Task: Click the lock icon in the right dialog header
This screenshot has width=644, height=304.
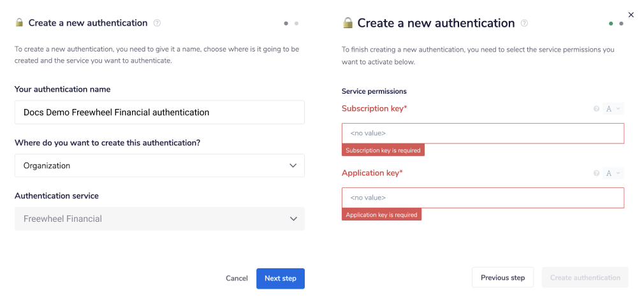Action: click(348, 23)
